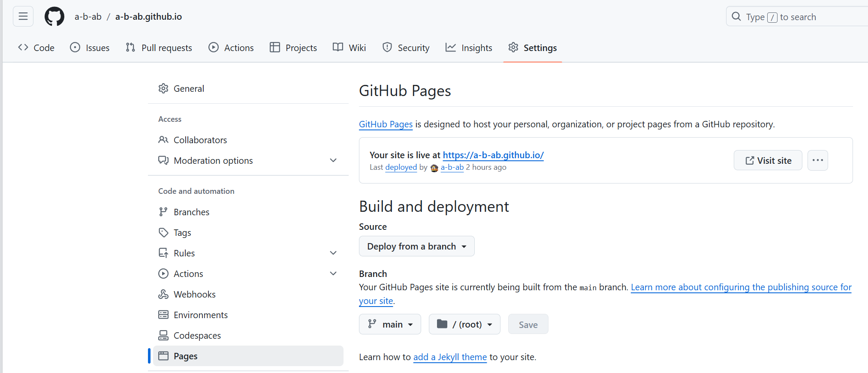Click the Security shield icon

tap(387, 48)
